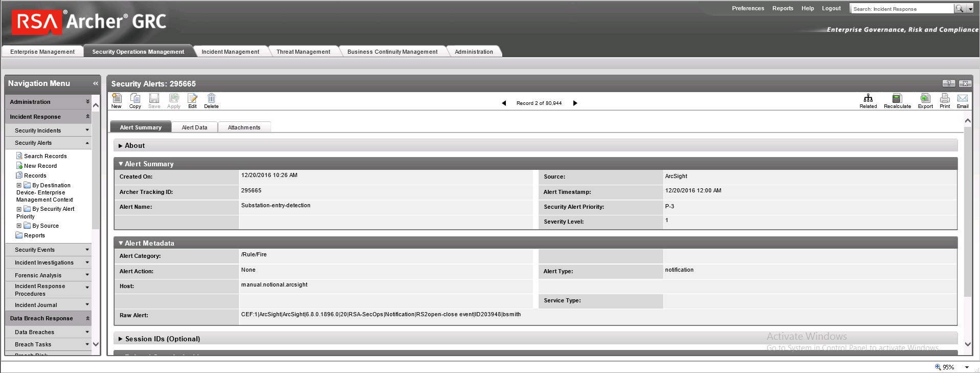Open New Record in navigation
This screenshot has width=980, height=373.
tap(40, 166)
